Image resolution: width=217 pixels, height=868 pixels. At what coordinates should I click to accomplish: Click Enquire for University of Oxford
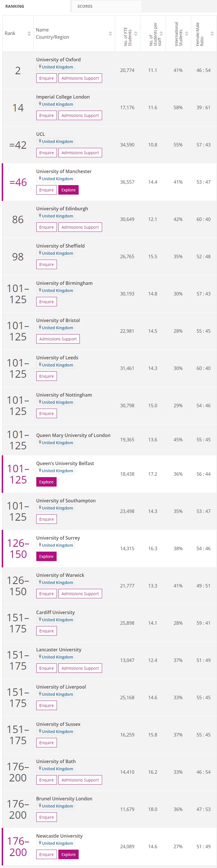point(46,78)
